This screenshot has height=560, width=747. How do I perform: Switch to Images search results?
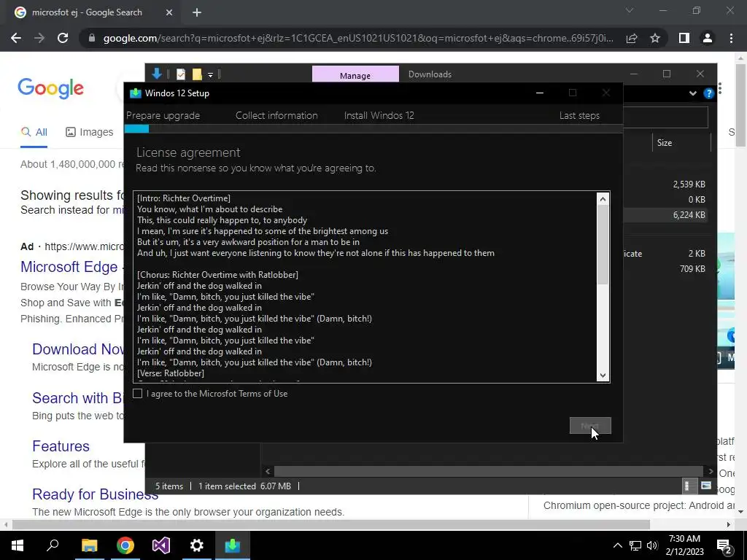click(x=90, y=132)
